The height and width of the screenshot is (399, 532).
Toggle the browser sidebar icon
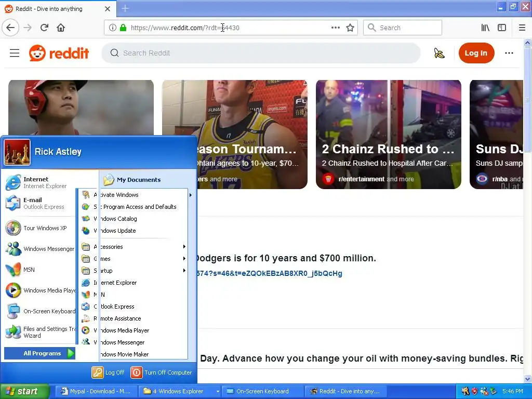coord(502,28)
